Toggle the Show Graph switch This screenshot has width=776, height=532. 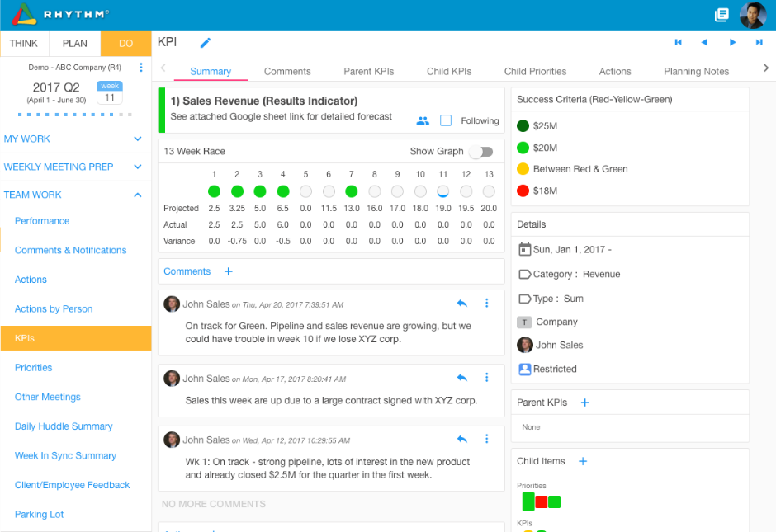482,151
